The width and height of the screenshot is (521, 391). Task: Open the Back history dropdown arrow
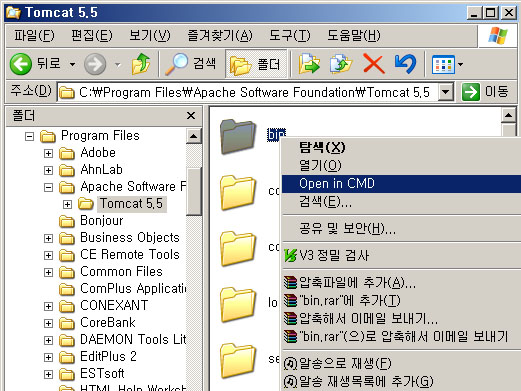[x=72, y=64]
